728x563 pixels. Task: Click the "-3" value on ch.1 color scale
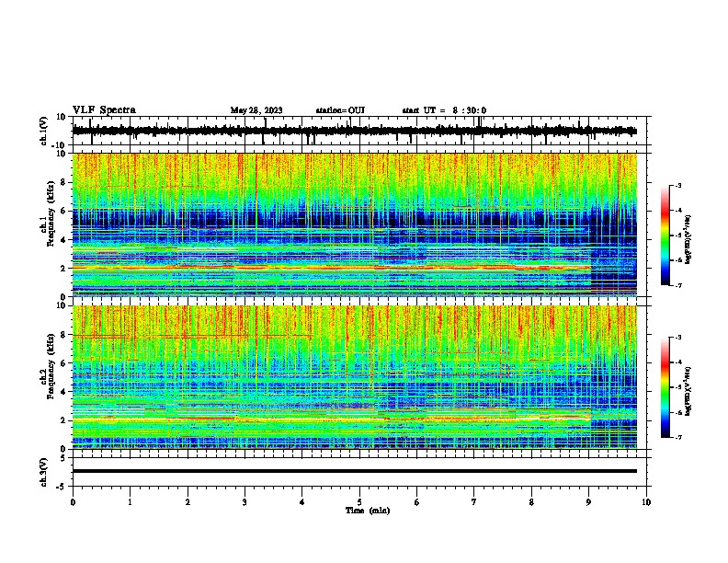click(677, 185)
